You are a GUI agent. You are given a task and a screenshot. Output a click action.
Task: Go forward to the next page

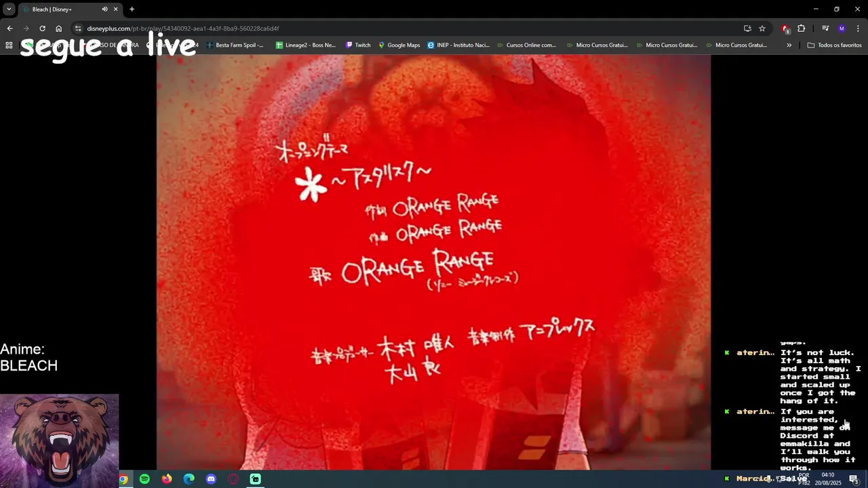tap(26, 28)
